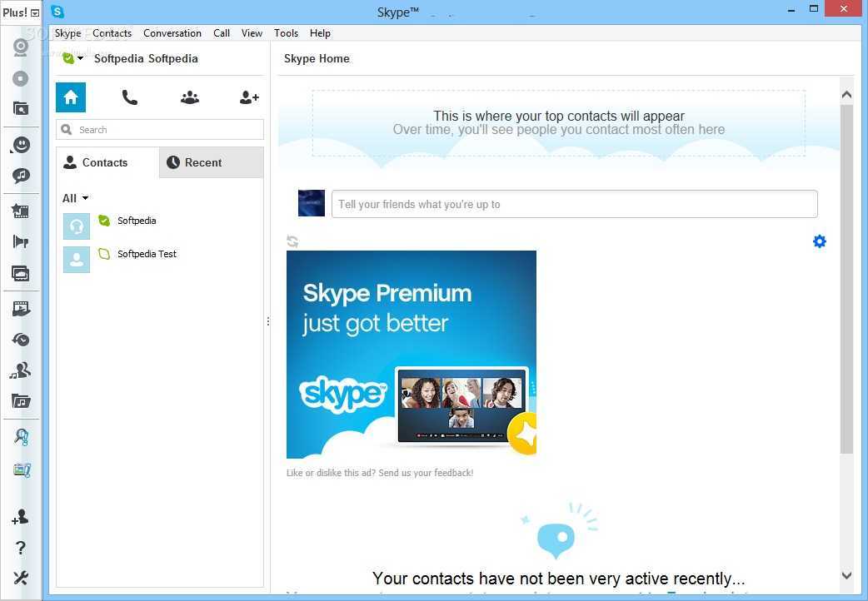Open the phone dial pad icon
Screen dimensions: 868x601
pos(130,97)
